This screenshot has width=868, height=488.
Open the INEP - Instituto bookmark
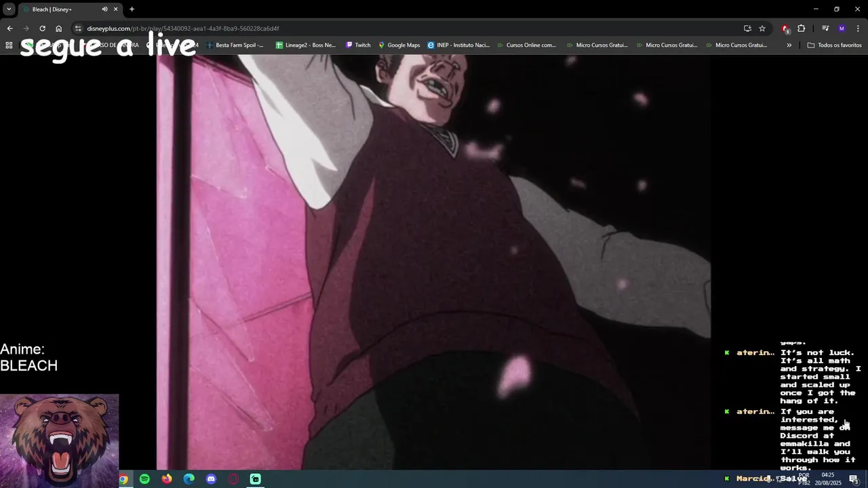coord(458,45)
